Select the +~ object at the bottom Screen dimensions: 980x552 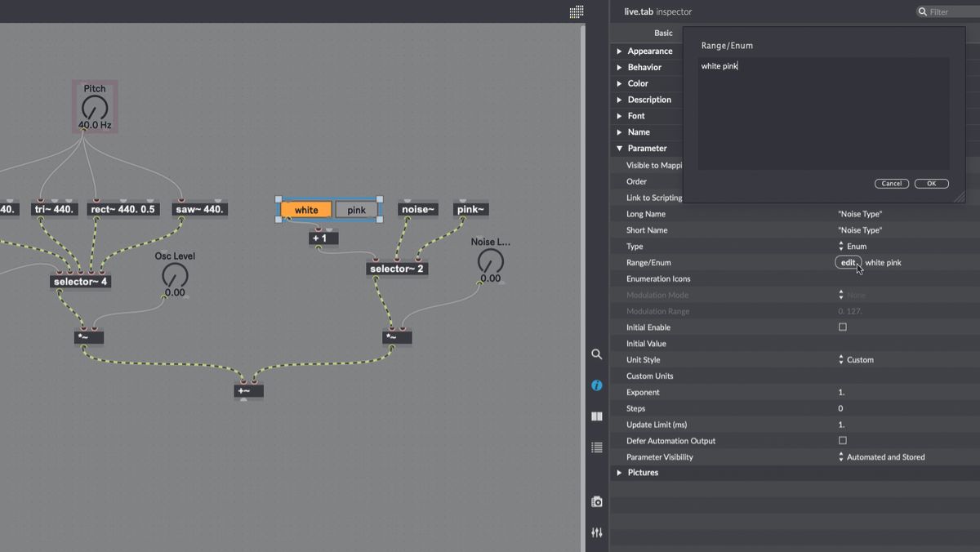pos(248,390)
